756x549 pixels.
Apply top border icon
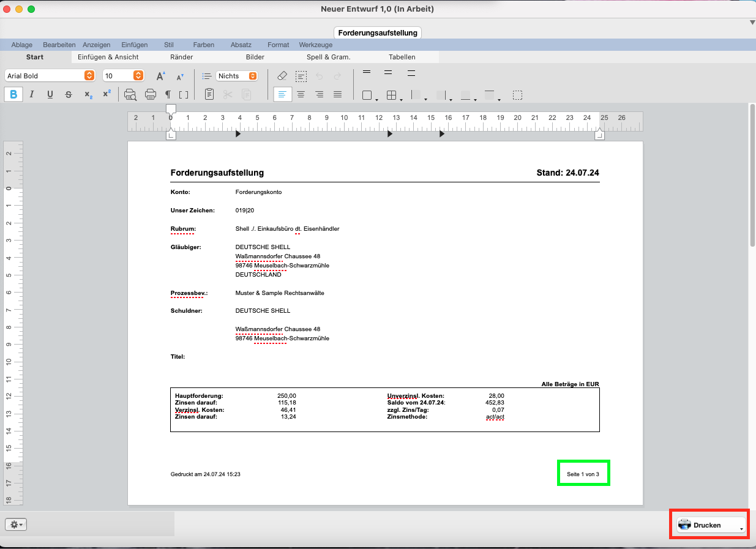(x=489, y=95)
